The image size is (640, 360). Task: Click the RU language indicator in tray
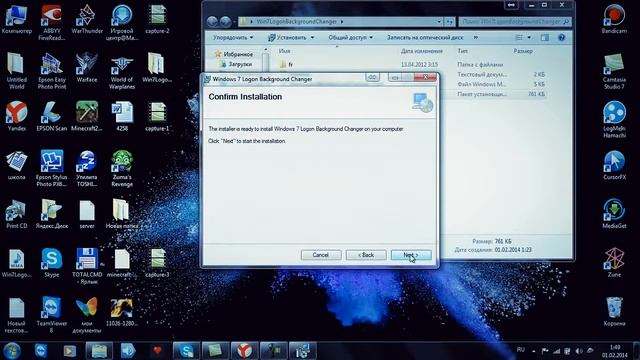coord(521,350)
